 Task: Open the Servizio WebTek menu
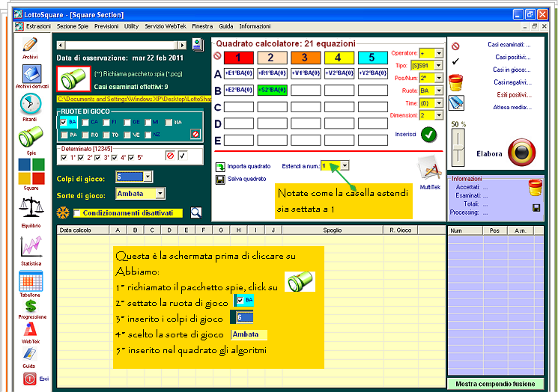tap(166, 26)
